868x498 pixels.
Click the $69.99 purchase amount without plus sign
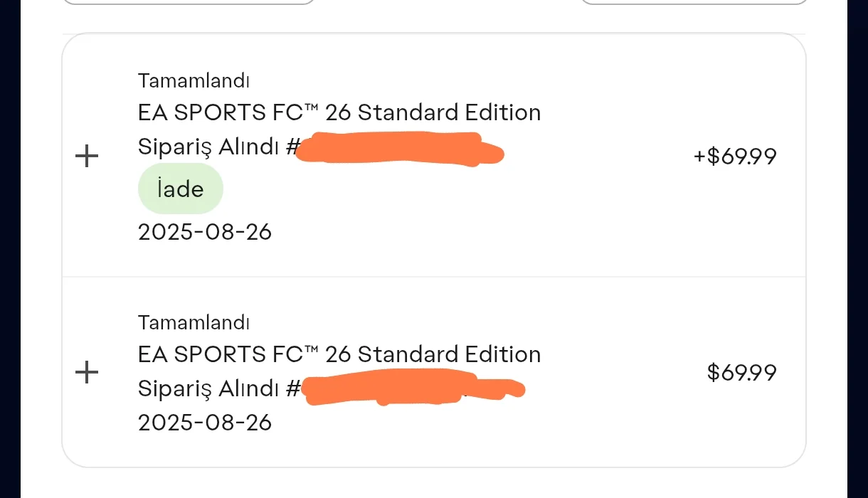click(741, 373)
